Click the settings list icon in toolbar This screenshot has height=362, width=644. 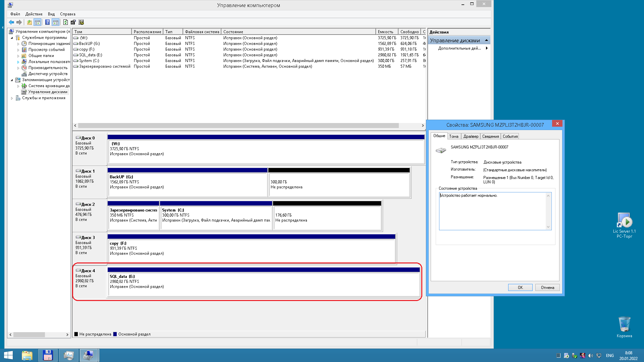coord(81,22)
